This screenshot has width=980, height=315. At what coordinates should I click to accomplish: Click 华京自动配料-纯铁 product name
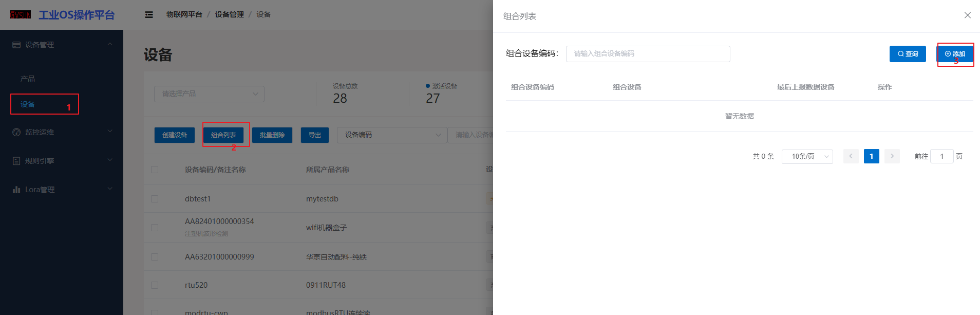tap(336, 257)
